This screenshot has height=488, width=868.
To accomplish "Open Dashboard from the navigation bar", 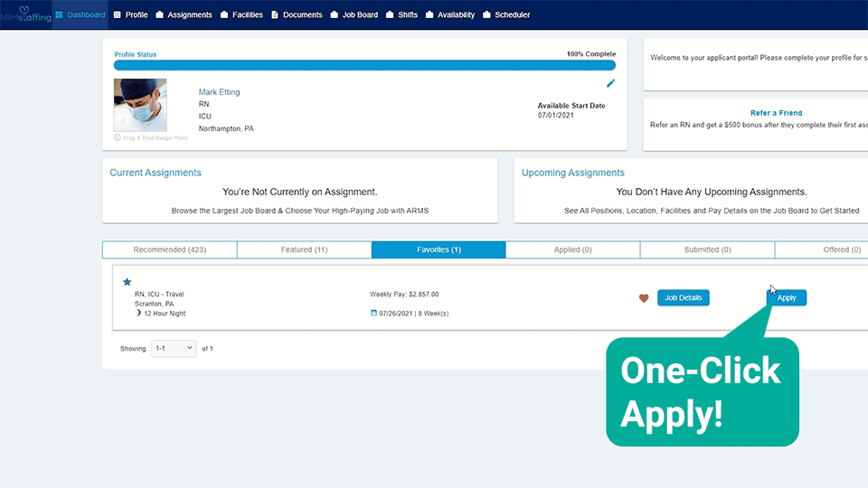I will pyautogui.click(x=80, y=14).
